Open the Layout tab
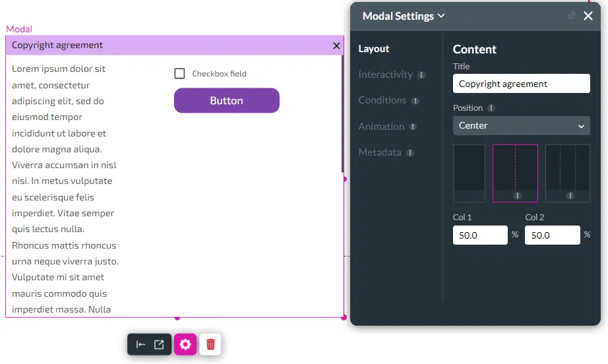608x364 pixels. (374, 49)
